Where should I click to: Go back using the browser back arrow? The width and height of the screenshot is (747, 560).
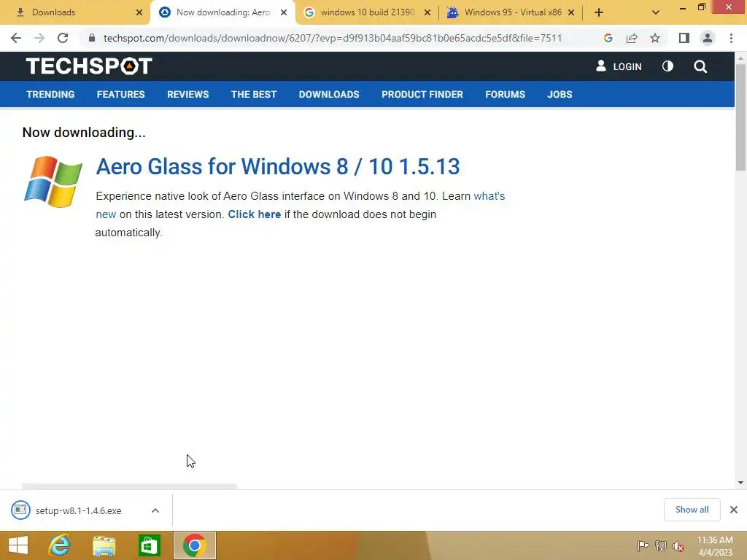coord(16,38)
